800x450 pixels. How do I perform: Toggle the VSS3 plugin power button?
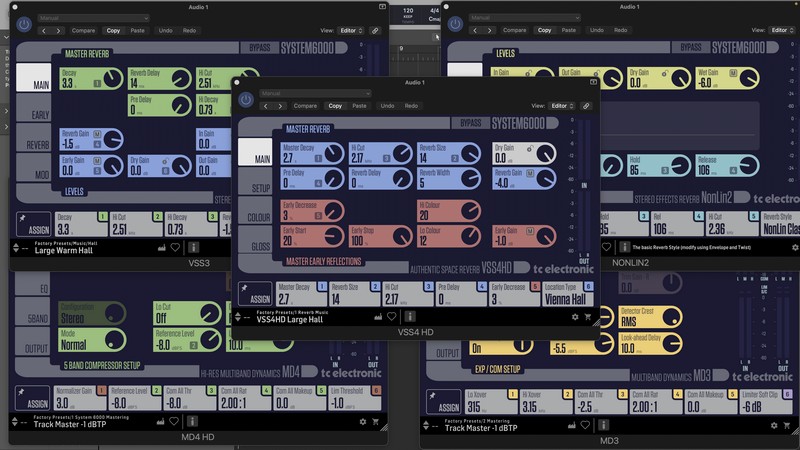23,25
